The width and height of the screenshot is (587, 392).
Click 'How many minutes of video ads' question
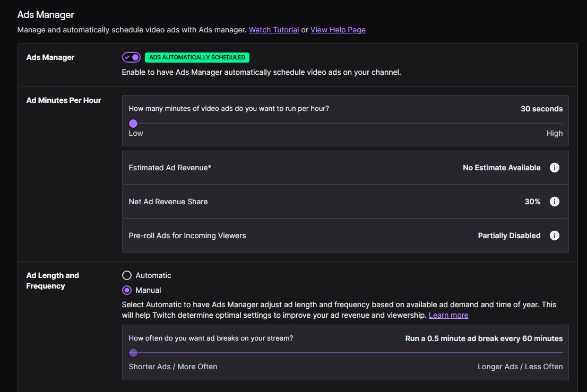[x=229, y=108]
